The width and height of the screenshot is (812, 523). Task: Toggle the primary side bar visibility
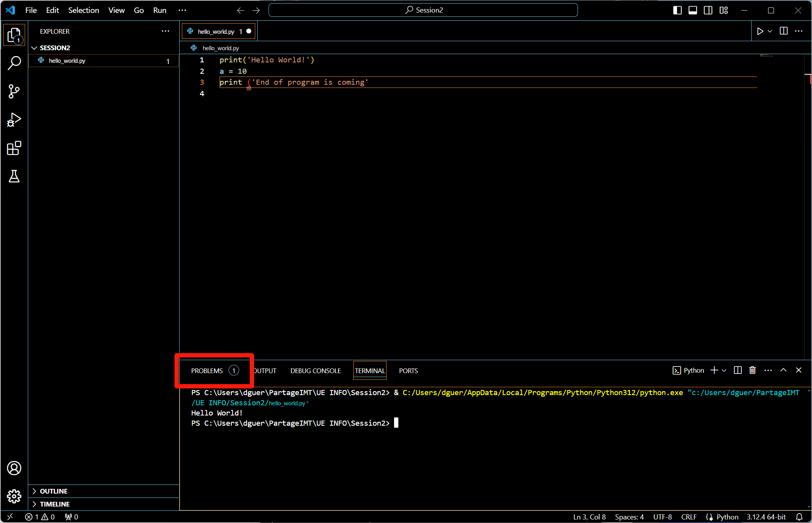[x=677, y=10]
